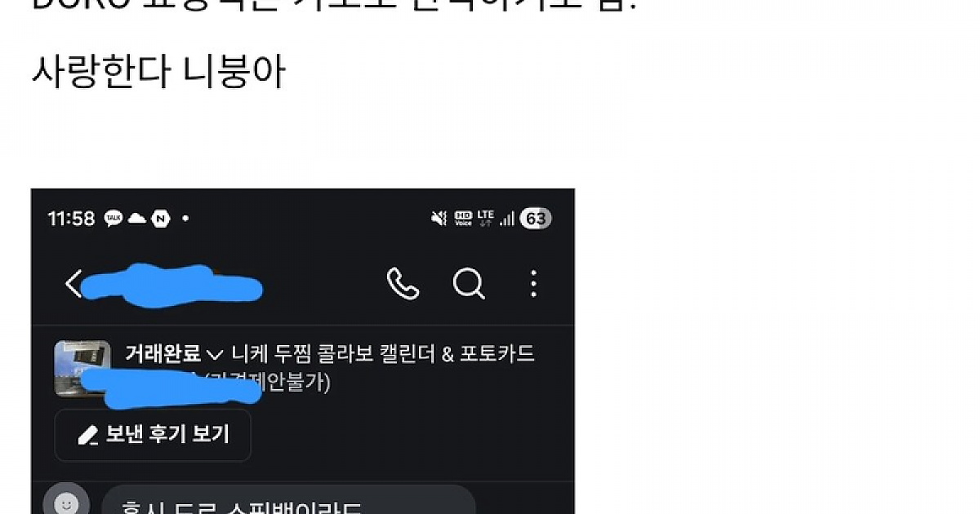This screenshot has width=980, height=514.
Task: Click the chevron next to 거래완료
Action: click(x=215, y=355)
